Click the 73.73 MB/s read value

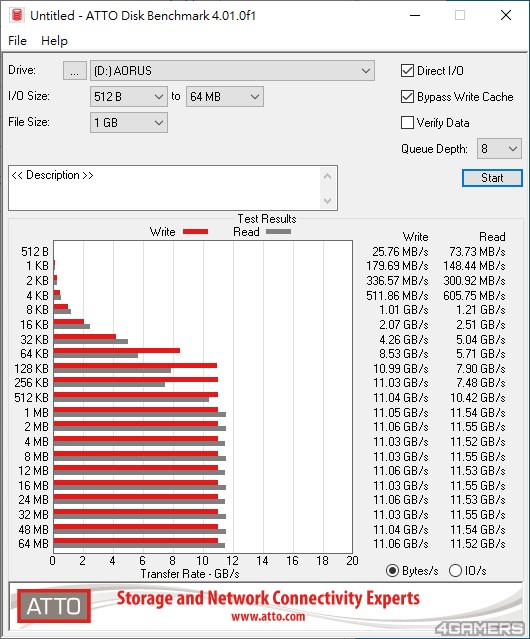pos(477,251)
